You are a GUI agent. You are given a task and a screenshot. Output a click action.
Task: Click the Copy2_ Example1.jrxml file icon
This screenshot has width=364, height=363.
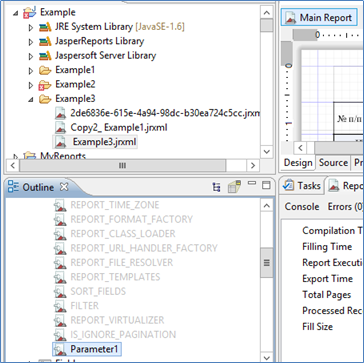point(60,128)
